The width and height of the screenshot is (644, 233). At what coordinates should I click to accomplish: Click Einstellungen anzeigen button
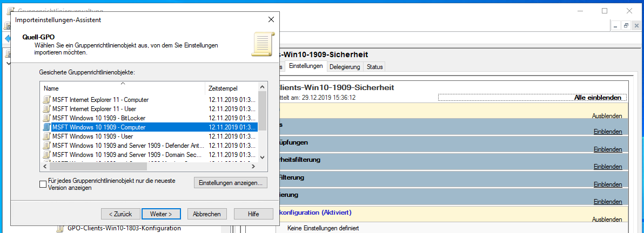(x=230, y=183)
